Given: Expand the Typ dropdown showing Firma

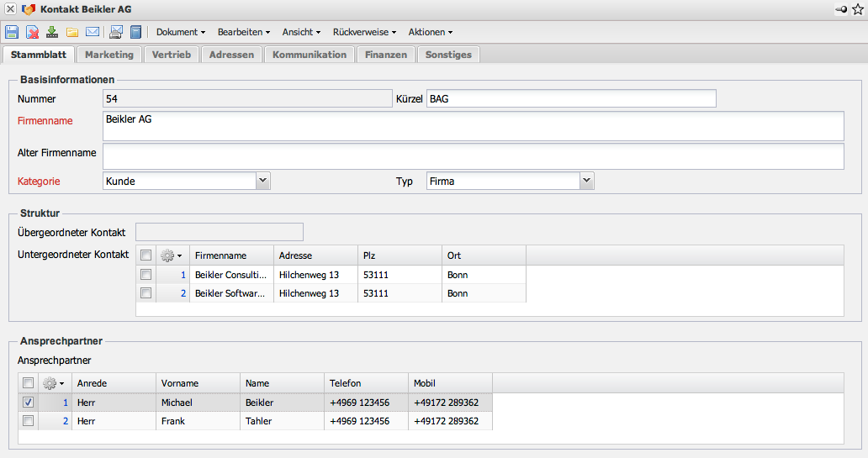Looking at the screenshot, I should 586,181.
